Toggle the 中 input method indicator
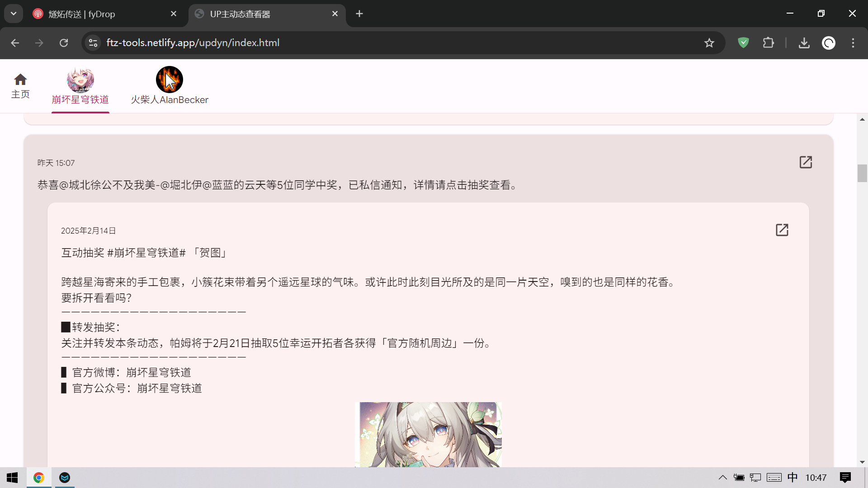Image resolution: width=868 pixels, height=488 pixels. point(793,478)
